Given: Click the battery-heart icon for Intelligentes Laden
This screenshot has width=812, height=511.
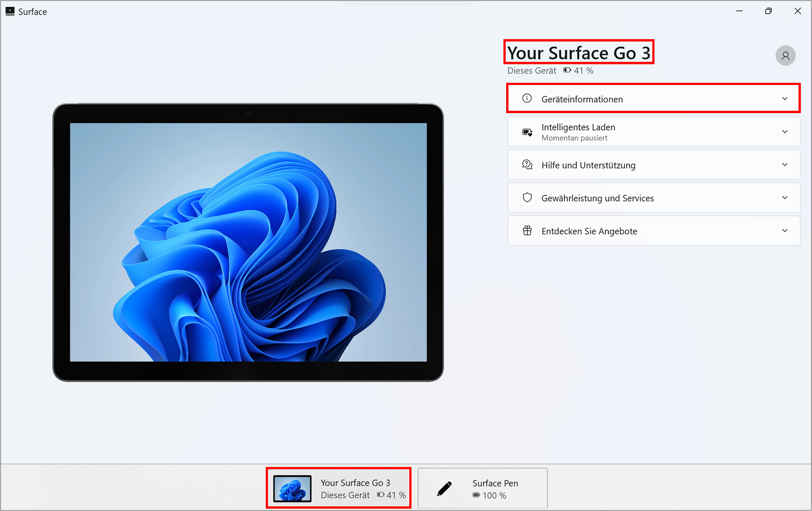Looking at the screenshot, I should tap(527, 132).
